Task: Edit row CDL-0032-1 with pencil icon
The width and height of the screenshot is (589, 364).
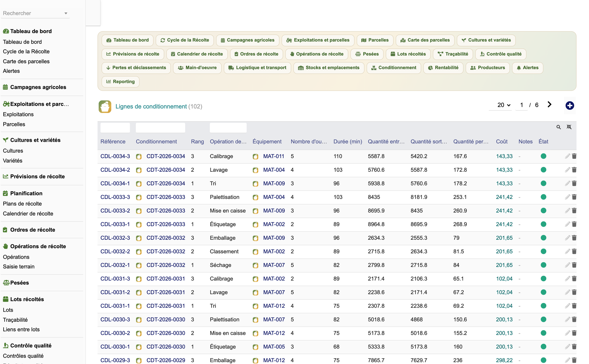Action: tap(567, 265)
